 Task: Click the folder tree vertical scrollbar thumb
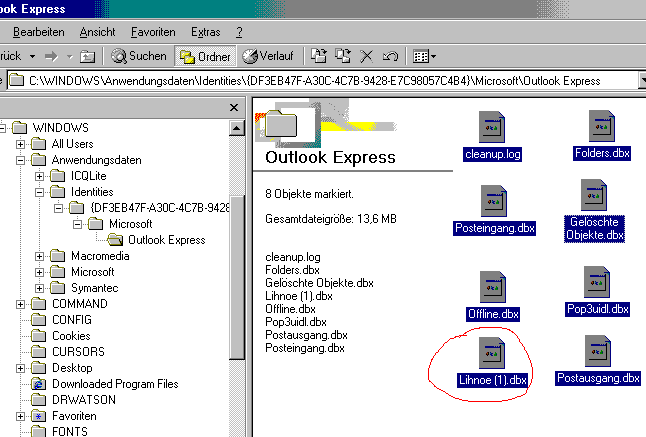(x=236, y=278)
